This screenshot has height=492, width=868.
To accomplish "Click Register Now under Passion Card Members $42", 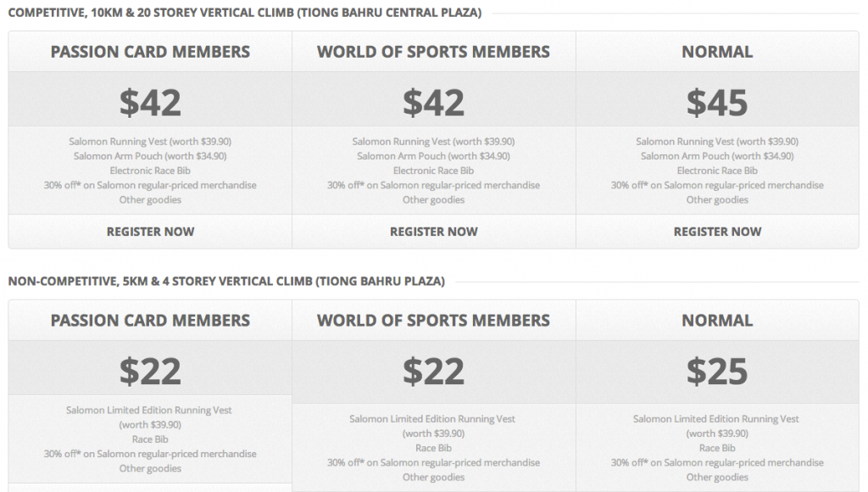I will click(x=150, y=232).
